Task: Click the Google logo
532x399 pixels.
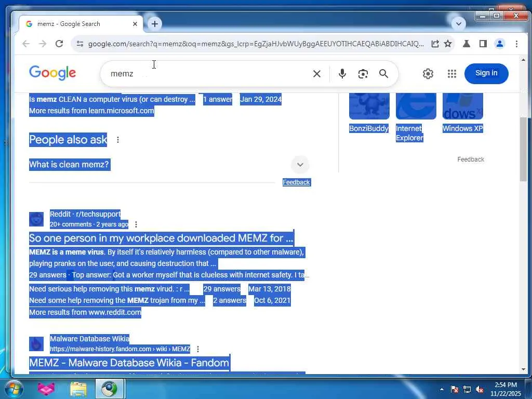Action: (52, 73)
